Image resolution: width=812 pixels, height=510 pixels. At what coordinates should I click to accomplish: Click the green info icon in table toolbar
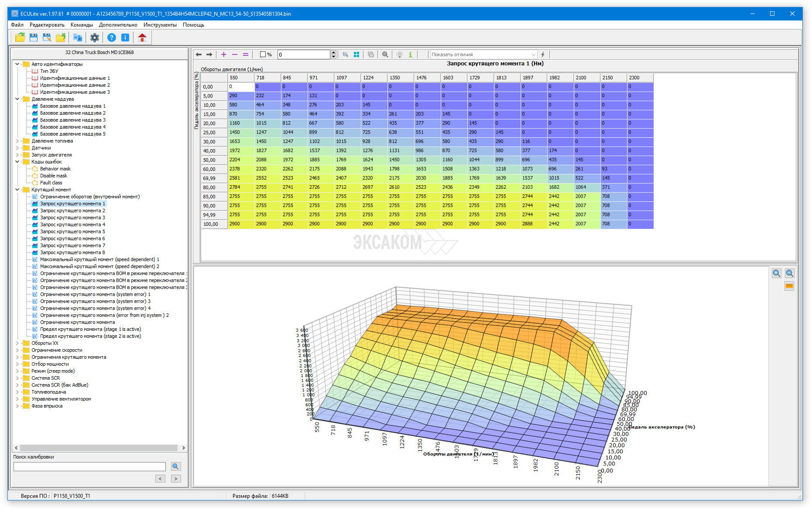tap(410, 54)
